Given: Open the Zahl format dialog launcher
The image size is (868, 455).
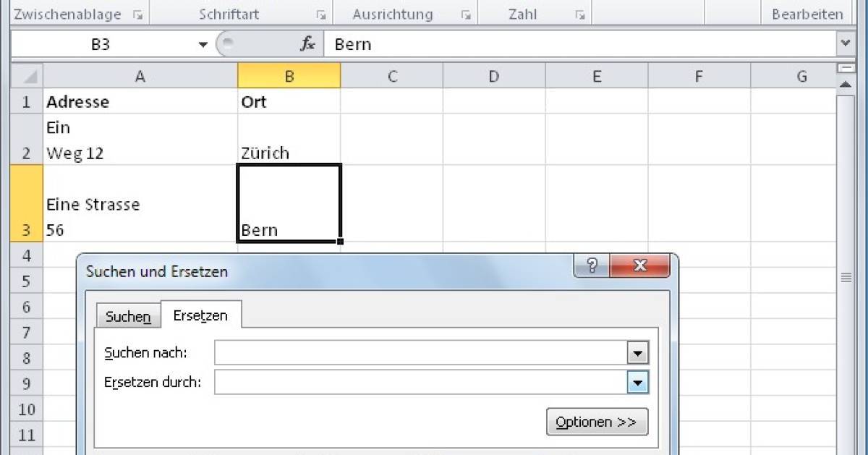Looking at the screenshot, I should click(579, 14).
